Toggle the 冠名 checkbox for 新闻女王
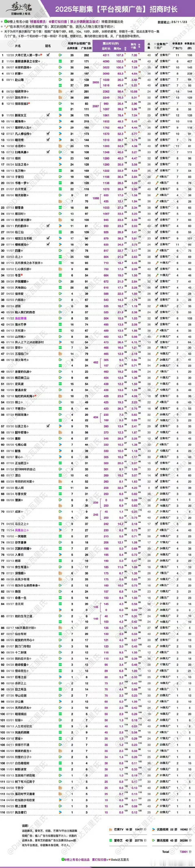Screen dimensions: 195x868 click(x=48, y=115)
